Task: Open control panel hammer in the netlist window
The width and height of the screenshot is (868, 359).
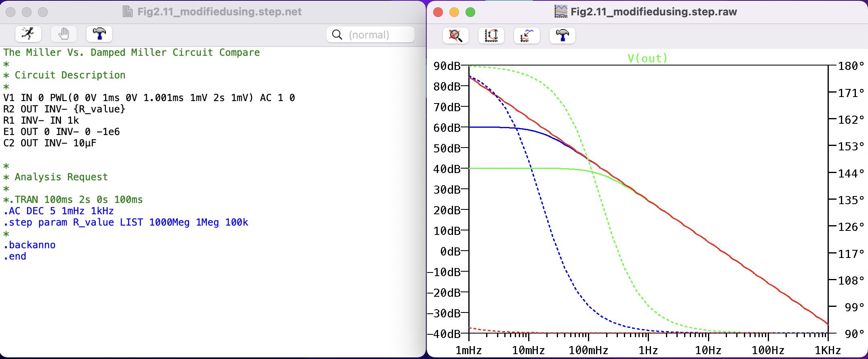Action: point(99,34)
